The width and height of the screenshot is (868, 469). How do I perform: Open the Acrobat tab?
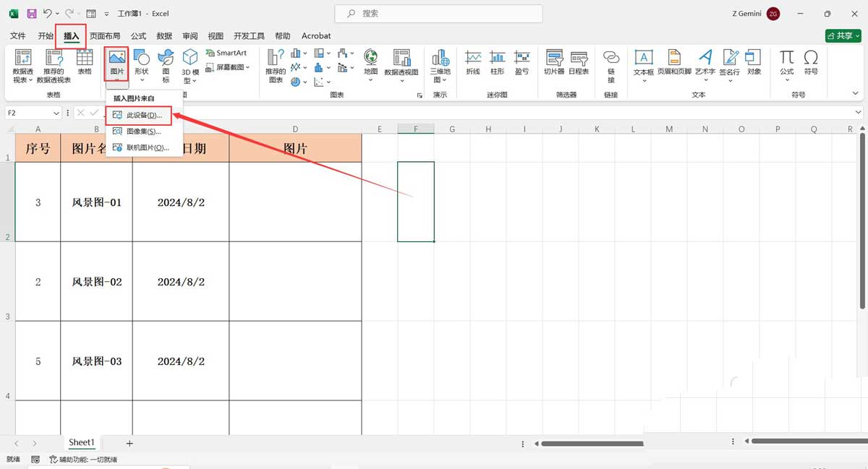tap(316, 35)
